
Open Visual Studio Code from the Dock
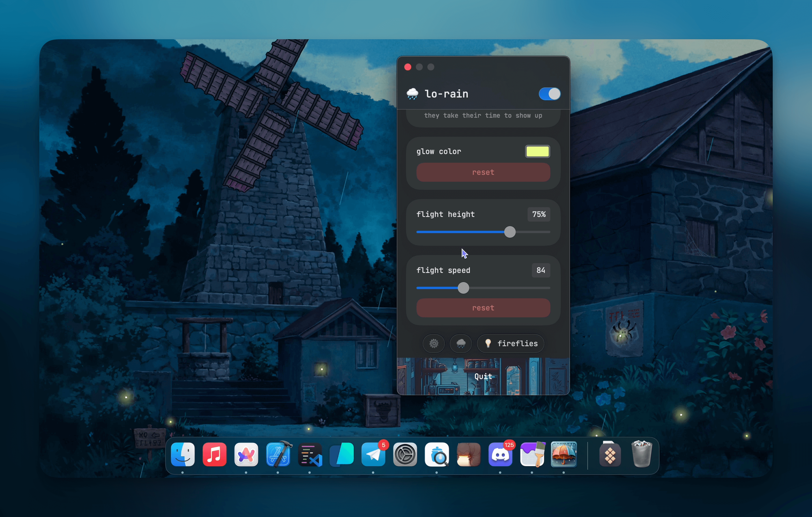pos(310,454)
